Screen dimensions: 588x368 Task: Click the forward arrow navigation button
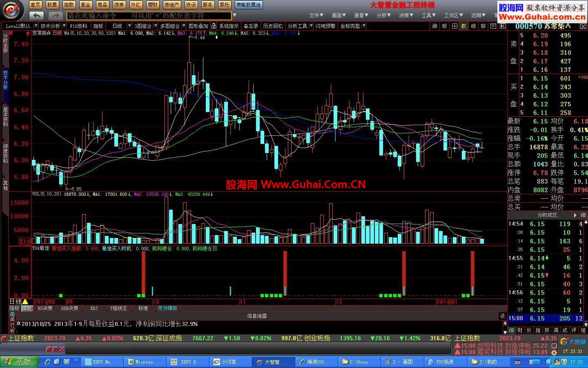click(x=55, y=16)
